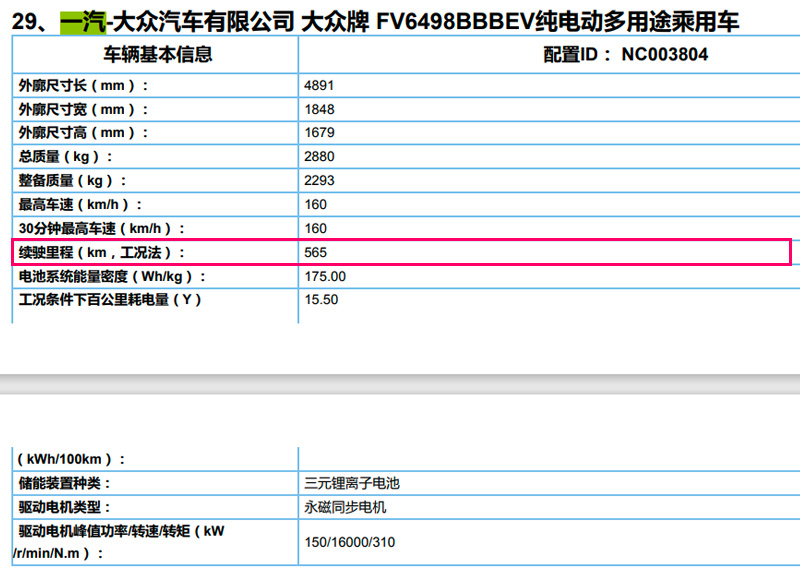Click the gray page break divider
Viewport: 800px width, 580px height.
click(400, 384)
